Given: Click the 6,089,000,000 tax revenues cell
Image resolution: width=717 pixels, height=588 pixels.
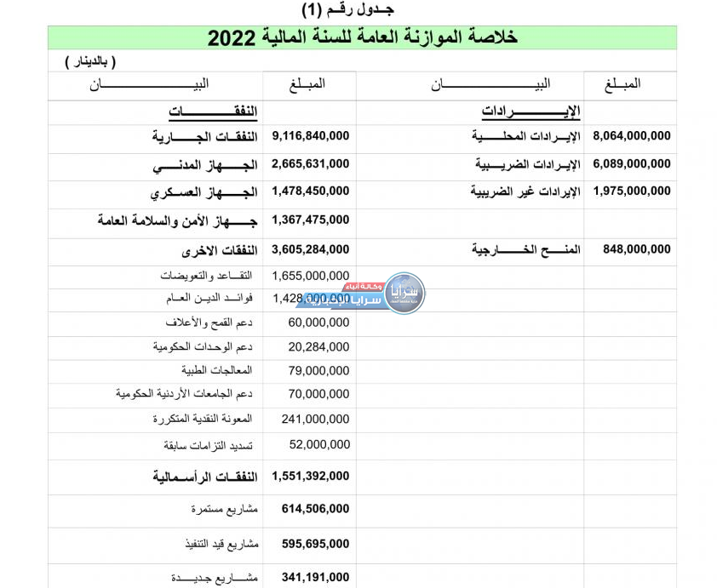Looking at the screenshot, I should tap(631, 164).
